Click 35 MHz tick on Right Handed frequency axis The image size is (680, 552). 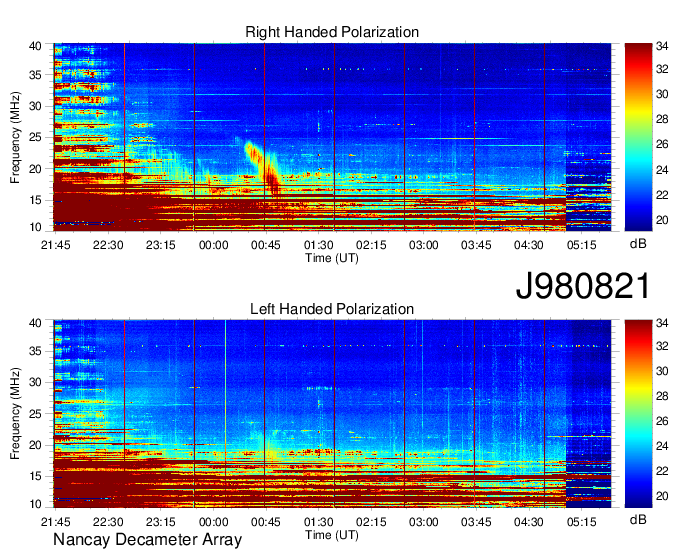point(35,75)
